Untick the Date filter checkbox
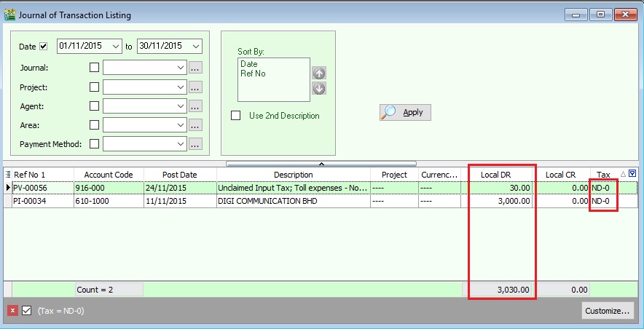The width and height of the screenshot is (644, 329). pyautogui.click(x=43, y=47)
